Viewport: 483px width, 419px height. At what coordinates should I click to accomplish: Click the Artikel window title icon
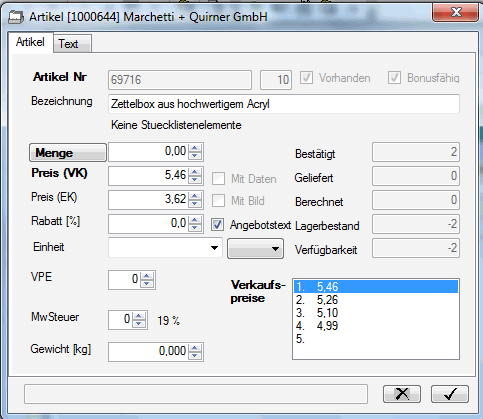pos(16,17)
